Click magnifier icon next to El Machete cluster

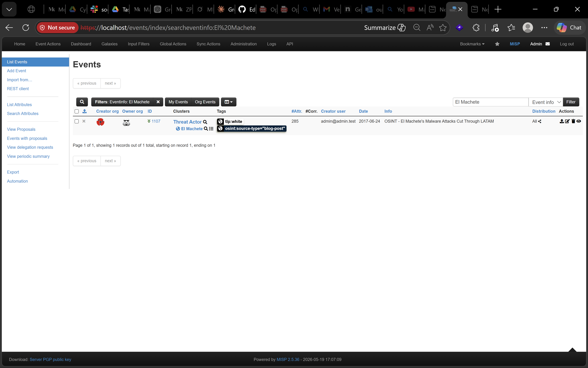click(x=206, y=129)
